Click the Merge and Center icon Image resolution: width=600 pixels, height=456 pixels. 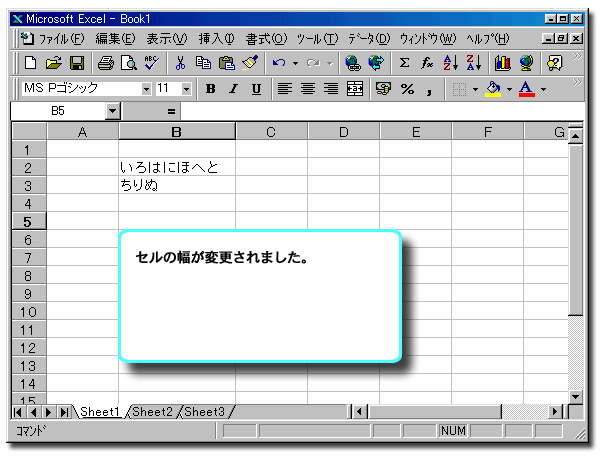coord(355,89)
